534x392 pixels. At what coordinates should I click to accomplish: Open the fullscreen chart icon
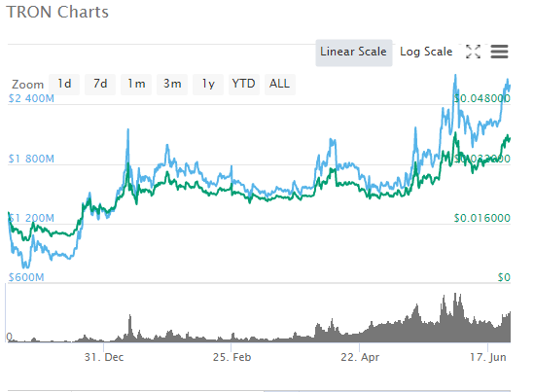click(x=473, y=52)
